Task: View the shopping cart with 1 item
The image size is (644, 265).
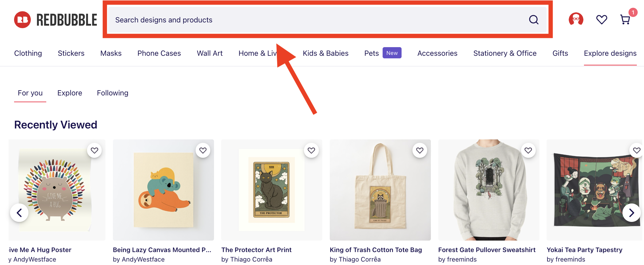Action: (626, 20)
